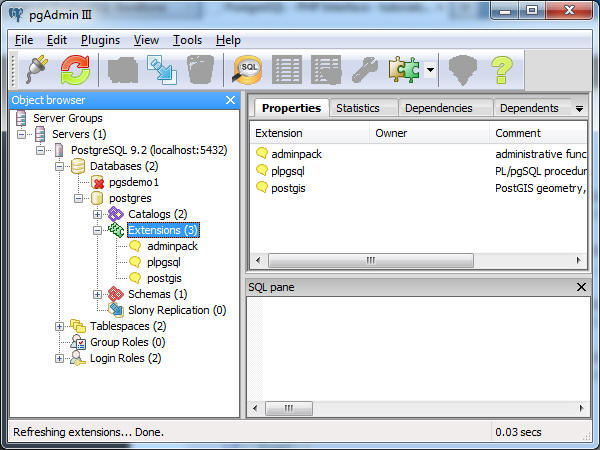Click the adminpack row in the Properties list
Image resolution: width=600 pixels, height=450 pixels.
(x=418, y=154)
